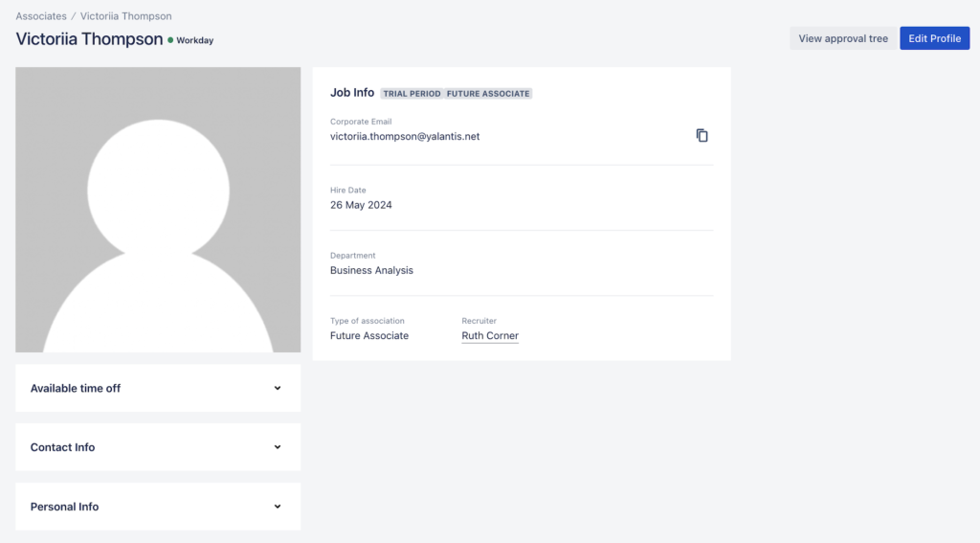Image resolution: width=980 pixels, height=543 pixels.
Task: Click the green Workday status dot
Action: pyautogui.click(x=170, y=40)
